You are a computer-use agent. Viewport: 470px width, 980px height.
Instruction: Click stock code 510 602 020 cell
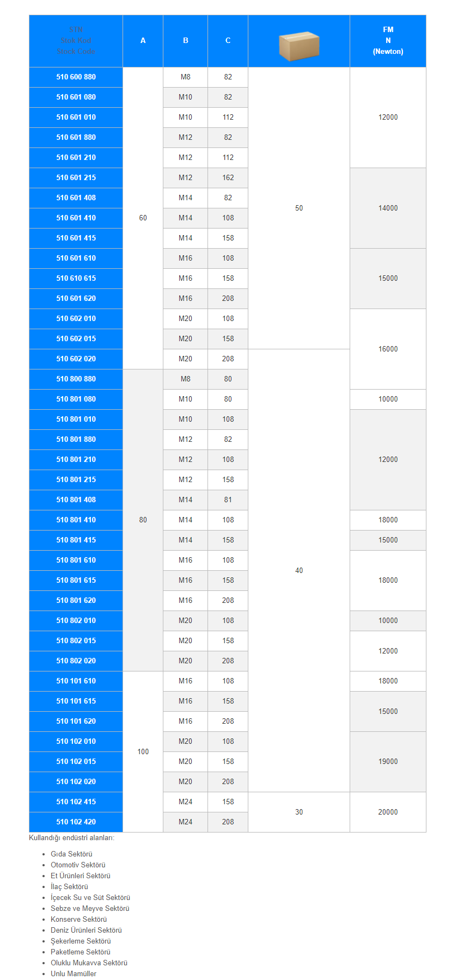76,359
